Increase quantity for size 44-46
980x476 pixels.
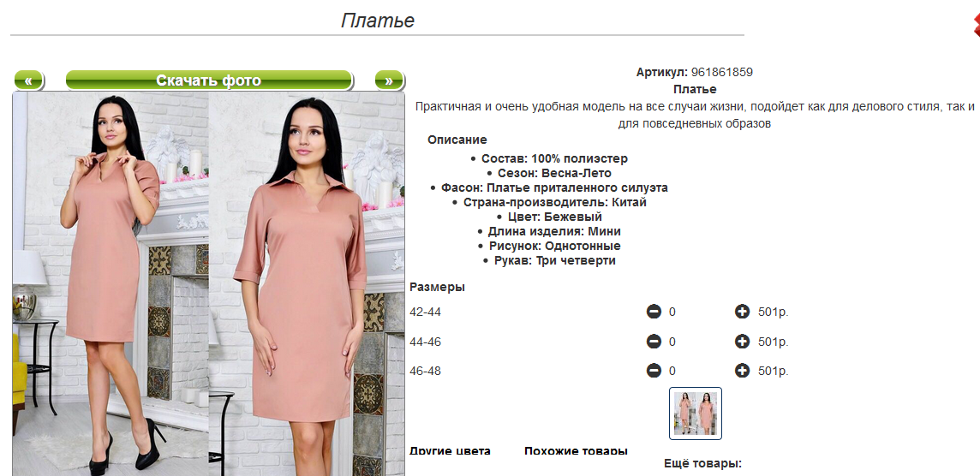pyautogui.click(x=742, y=341)
